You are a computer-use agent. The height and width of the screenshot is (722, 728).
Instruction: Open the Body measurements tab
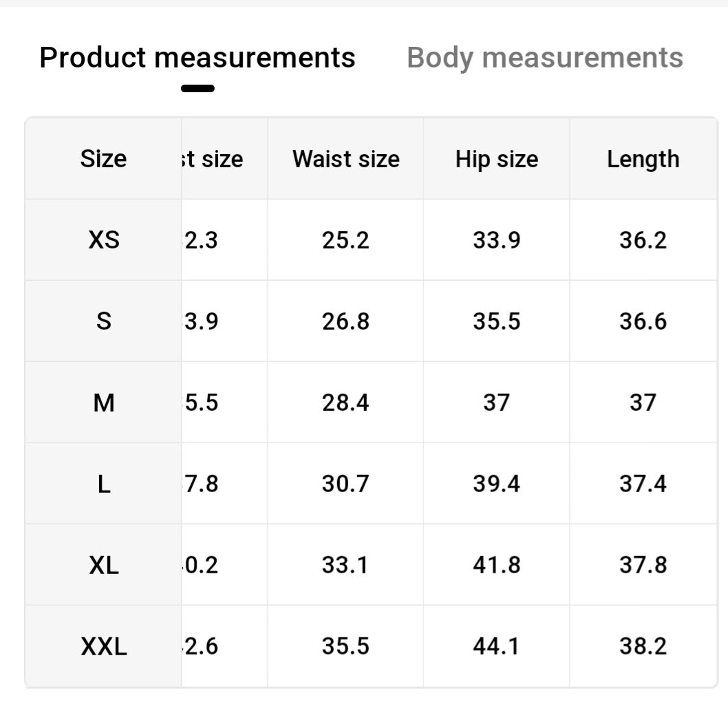click(x=545, y=58)
